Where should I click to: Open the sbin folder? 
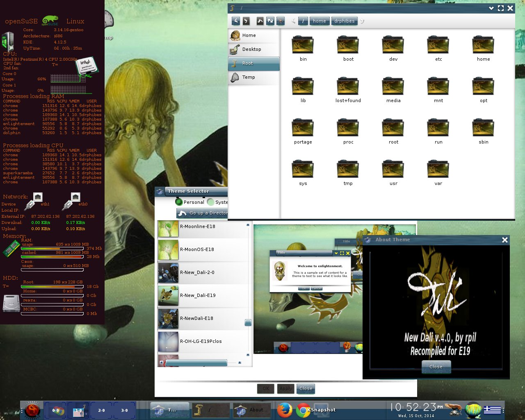coord(484,131)
